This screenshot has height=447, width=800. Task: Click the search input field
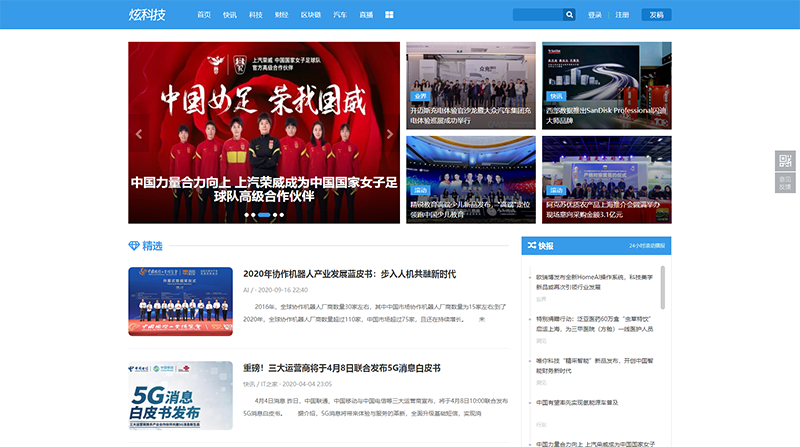pyautogui.click(x=537, y=15)
